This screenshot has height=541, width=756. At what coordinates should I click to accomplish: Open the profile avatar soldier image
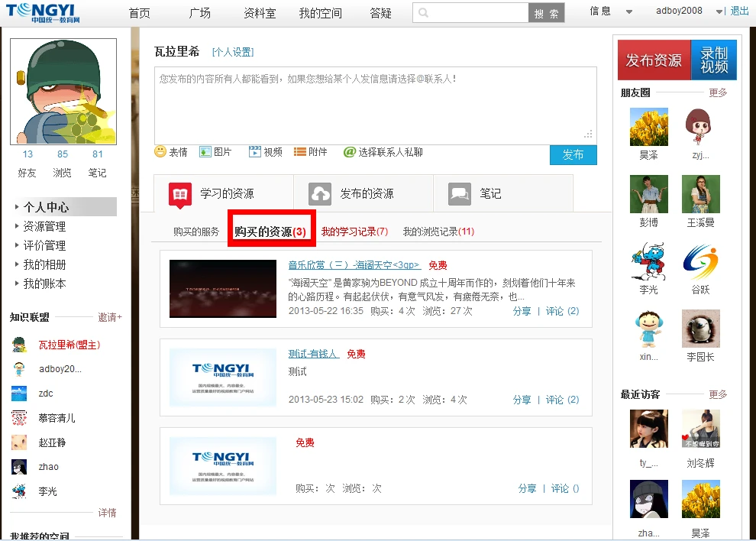pos(63,92)
